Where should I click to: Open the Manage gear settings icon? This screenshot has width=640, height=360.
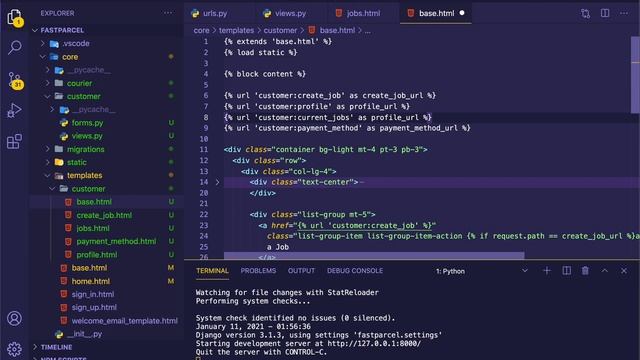pos(15,349)
